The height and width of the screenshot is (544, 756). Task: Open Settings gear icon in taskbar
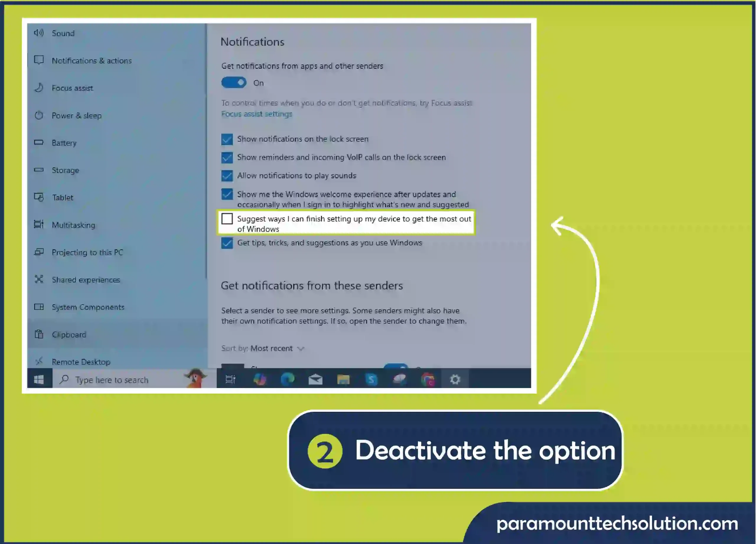(455, 379)
